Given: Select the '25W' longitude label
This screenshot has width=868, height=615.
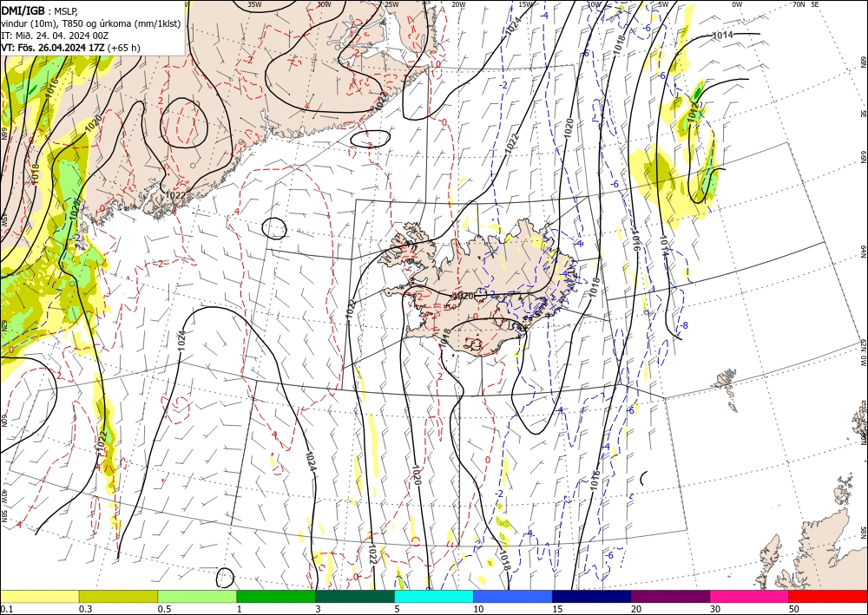Looking at the screenshot, I should [391, 4].
